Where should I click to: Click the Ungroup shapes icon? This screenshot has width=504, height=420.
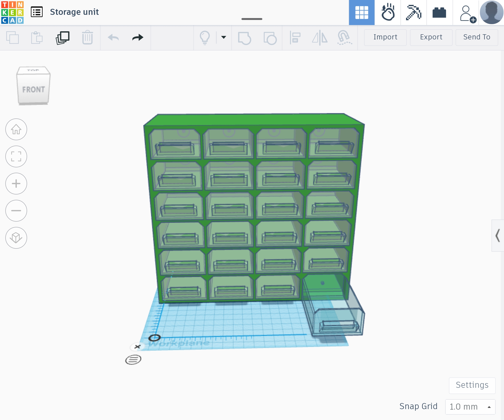point(270,38)
